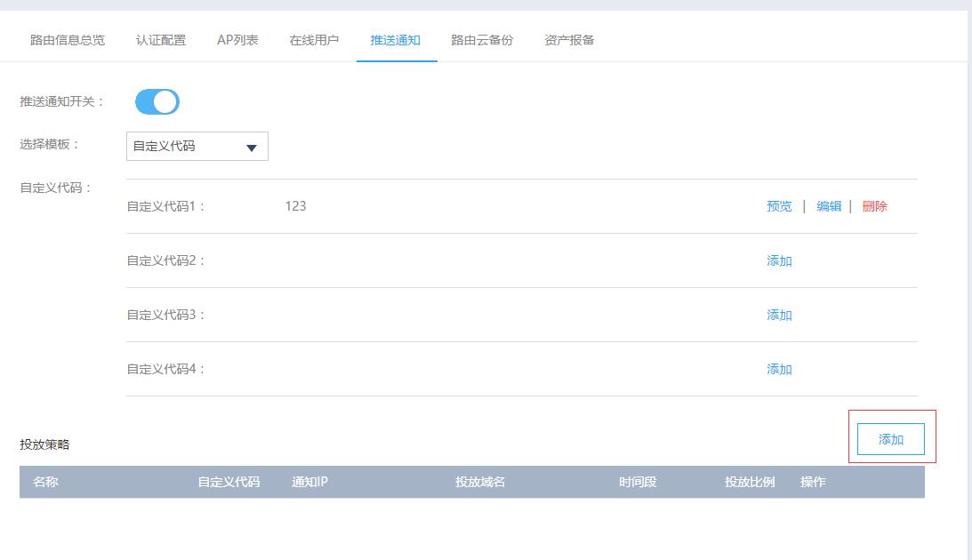
Task: Click 编辑 for 自定义代码1
Action: tap(829, 206)
